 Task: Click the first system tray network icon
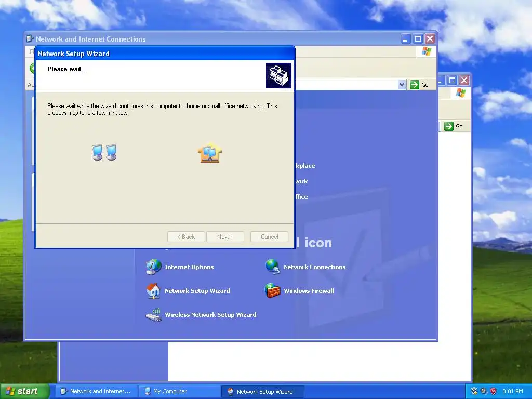point(474,391)
